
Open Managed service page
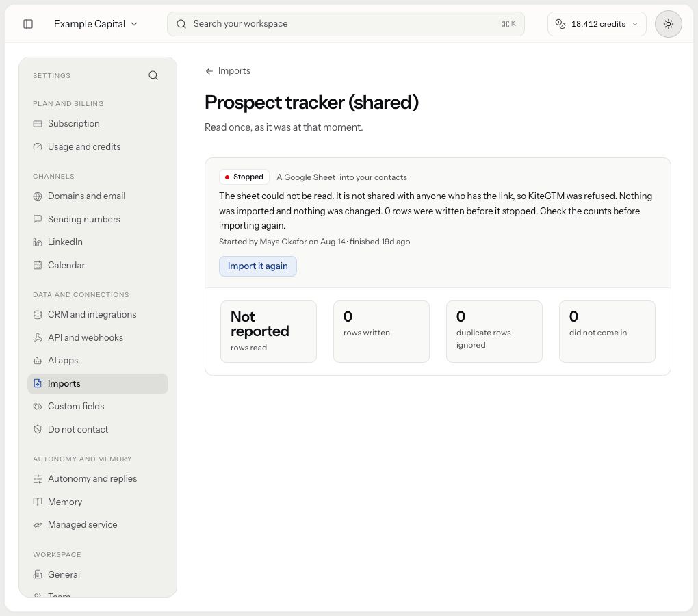point(98,525)
